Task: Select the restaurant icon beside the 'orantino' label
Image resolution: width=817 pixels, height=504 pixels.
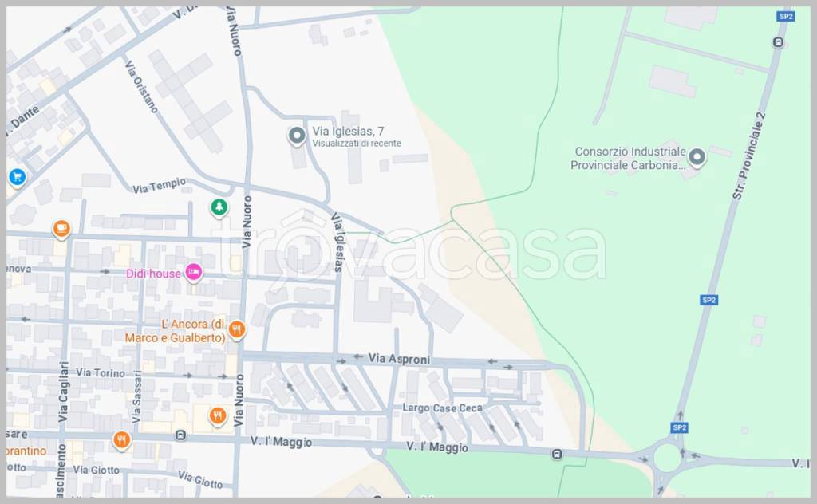Action: click(120, 439)
